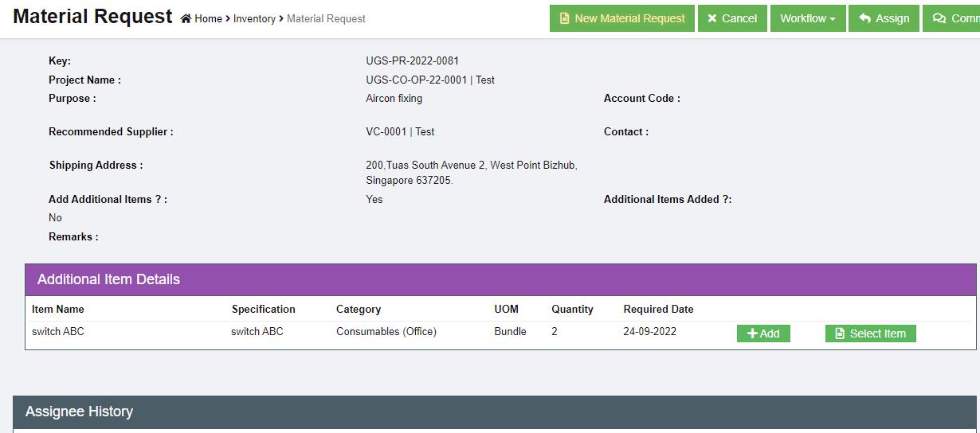Click the reply arrow icon on Assign
This screenshot has height=433, width=980.
[x=864, y=18]
